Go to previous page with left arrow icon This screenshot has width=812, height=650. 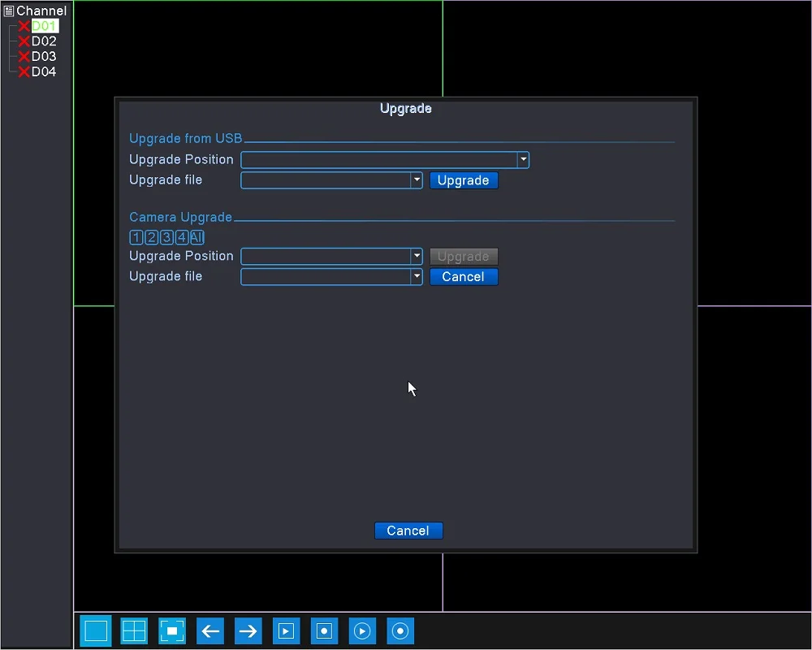[x=210, y=630]
